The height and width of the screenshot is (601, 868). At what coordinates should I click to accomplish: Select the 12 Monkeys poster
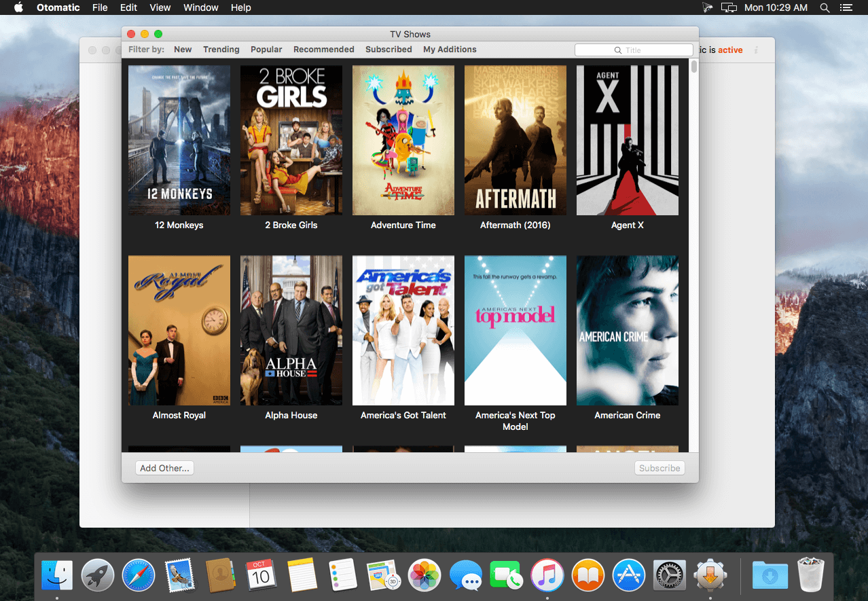point(179,140)
